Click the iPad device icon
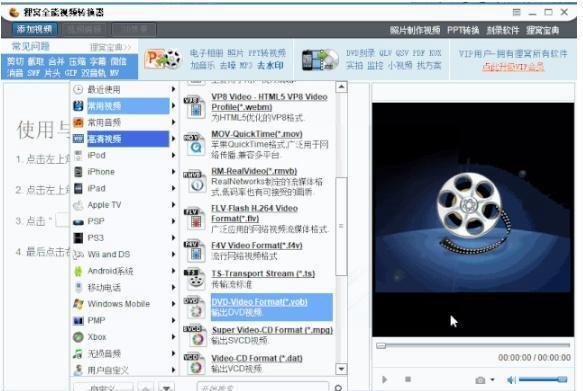Viewport: 583px width, 391px height. 78,188
